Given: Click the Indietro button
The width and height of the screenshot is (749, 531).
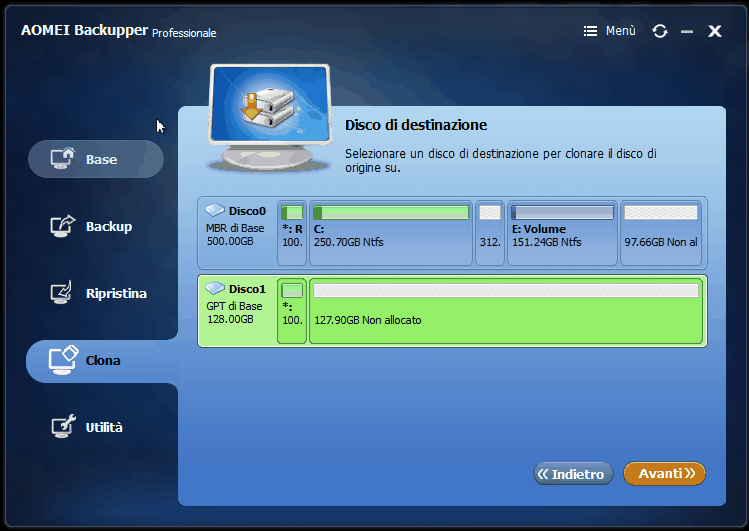Looking at the screenshot, I should 573,474.
